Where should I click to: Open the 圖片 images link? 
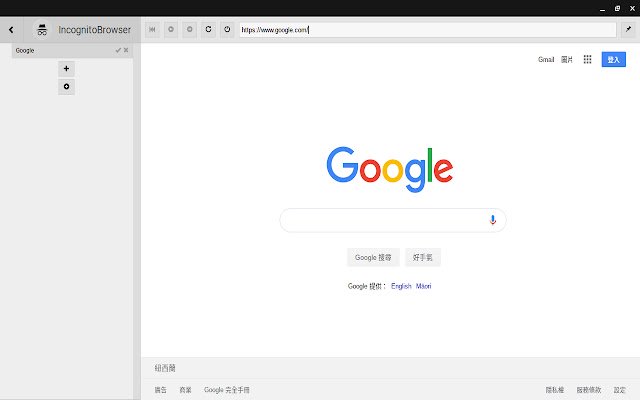[567, 60]
